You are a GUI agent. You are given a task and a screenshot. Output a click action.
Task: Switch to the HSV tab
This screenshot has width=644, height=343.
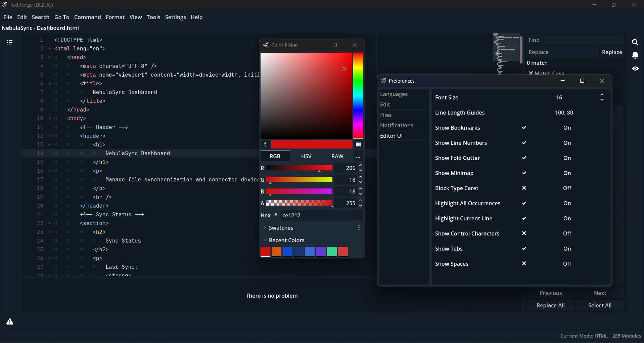(306, 156)
